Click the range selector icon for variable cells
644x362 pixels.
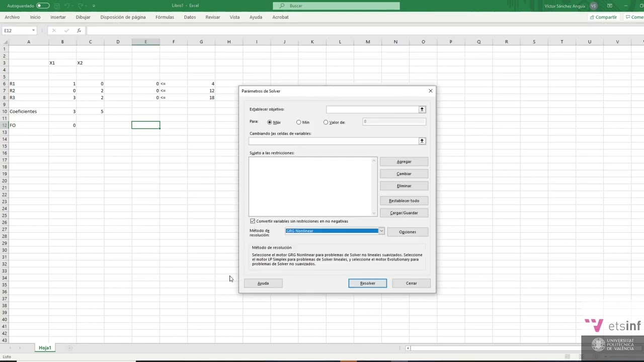click(x=422, y=141)
